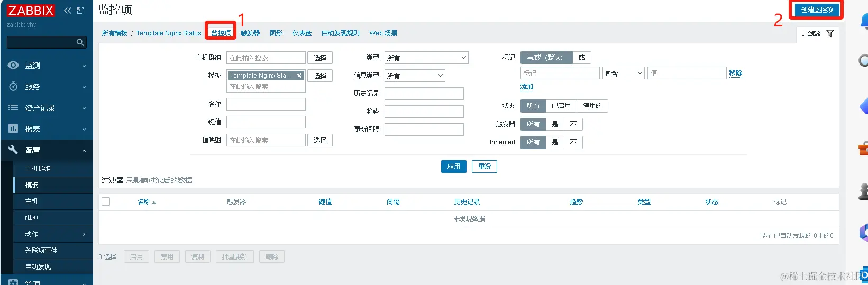Image resolution: width=868 pixels, height=285 pixels.
Task: Focus the 值 tag value field
Action: point(687,73)
